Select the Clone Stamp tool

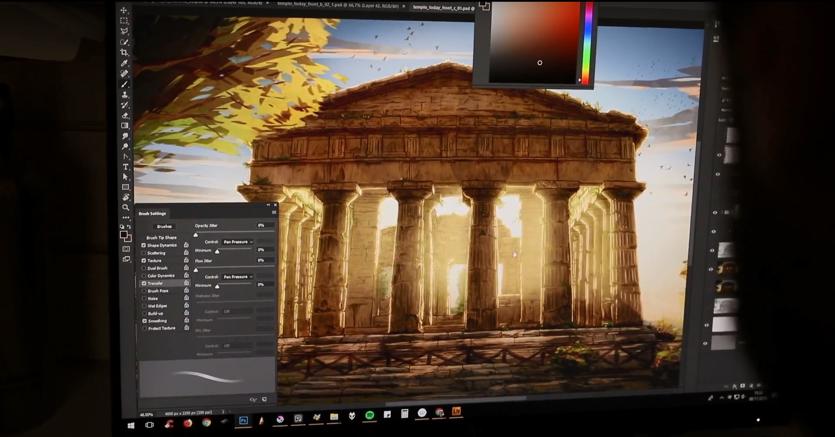click(x=125, y=94)
